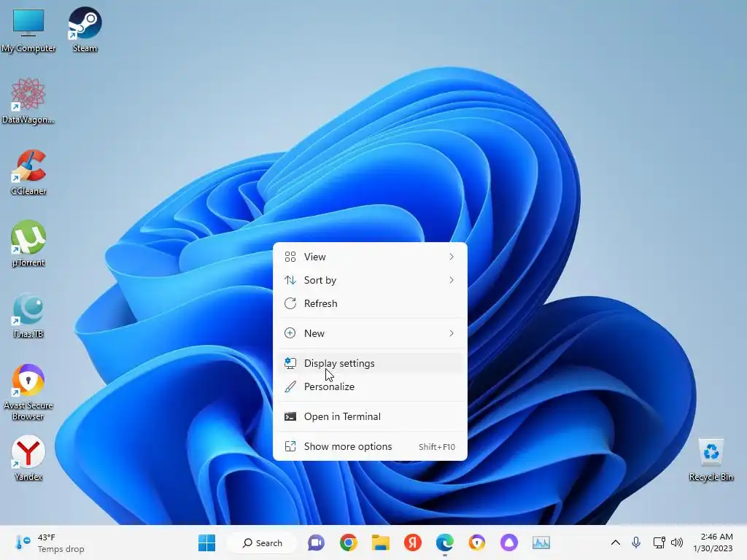Image resolution: width=747 pixels, height=560 pixels.
Task: Open the purple Alice assistant taskbar icon
Action: [x=508, y=542]
